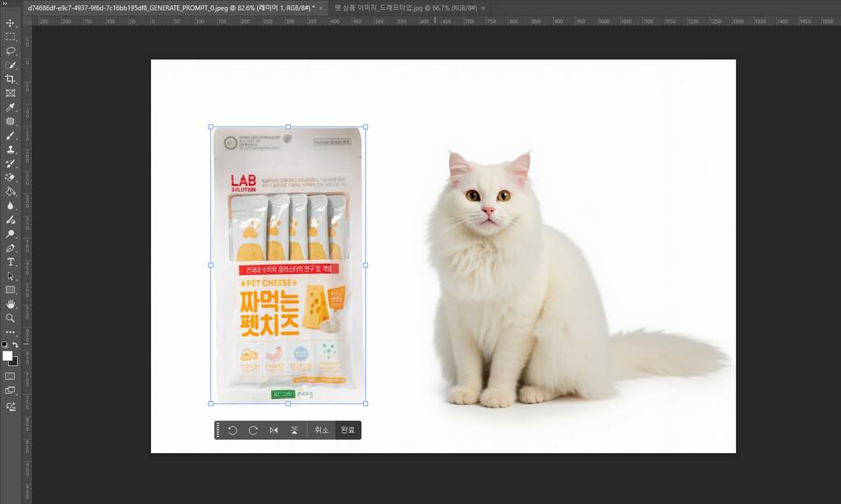Image resolution: width=841 pixels, height=504 pixels.
Task: Click the 완료 done button
Action: (x=347, y=430)
